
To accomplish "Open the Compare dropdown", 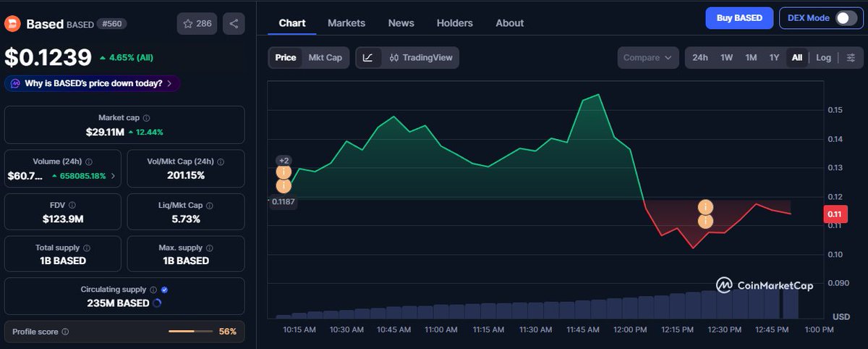I will click(x=648, y=57).
